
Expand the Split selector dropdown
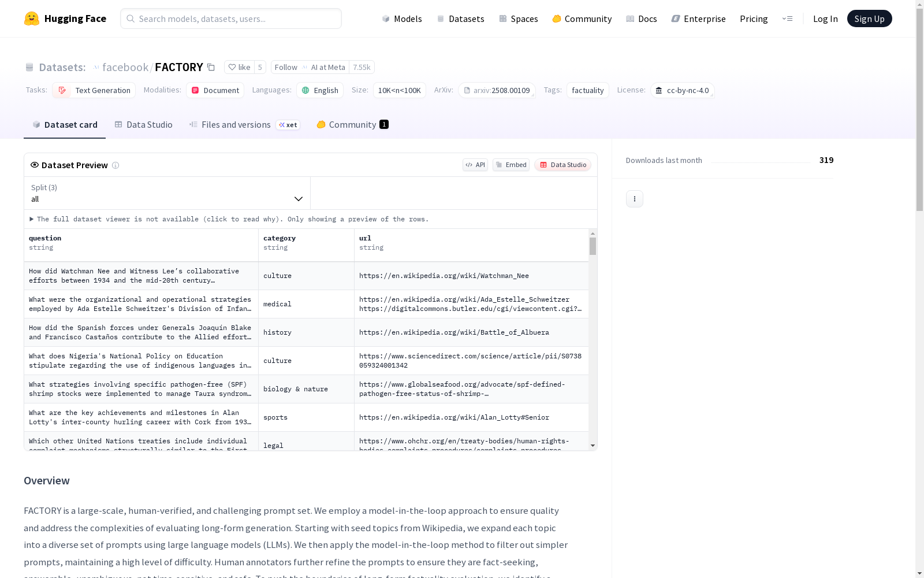[x=167, y=193]
